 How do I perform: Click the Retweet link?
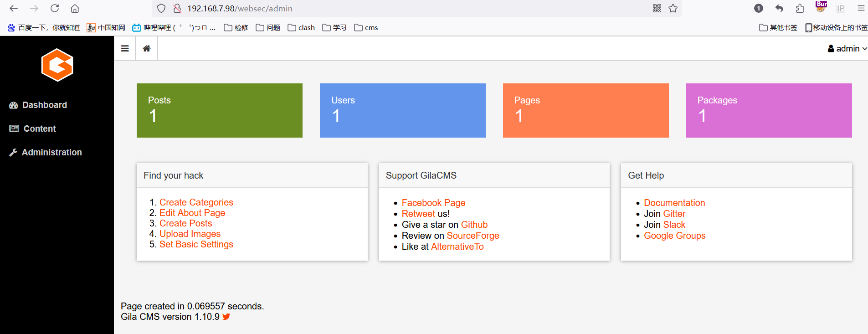[x=418, y=214]
